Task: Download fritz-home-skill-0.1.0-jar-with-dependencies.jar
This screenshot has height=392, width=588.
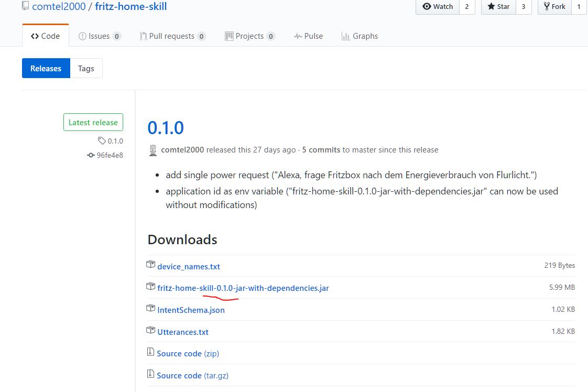Action: click(x=243, y=288)
